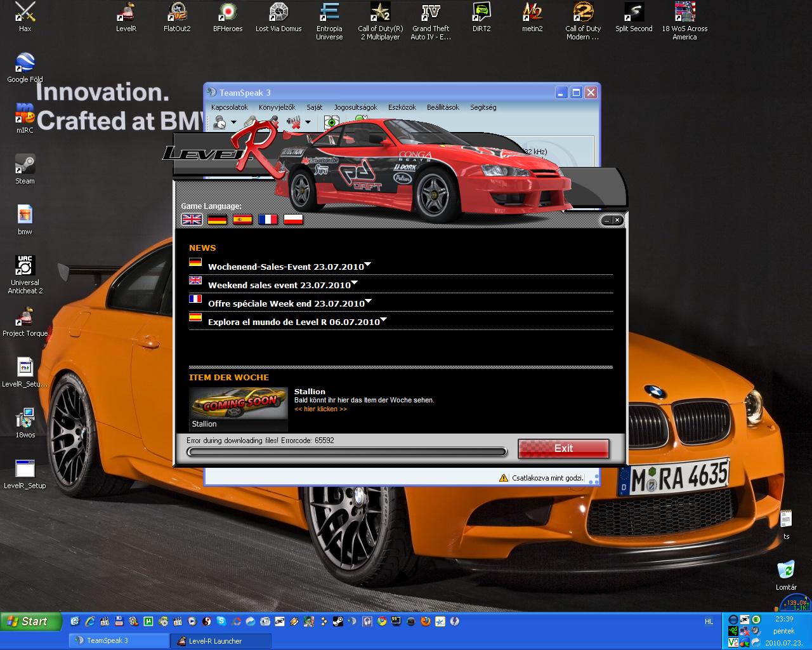Click the Windows Start button

[x=31, y=621]
